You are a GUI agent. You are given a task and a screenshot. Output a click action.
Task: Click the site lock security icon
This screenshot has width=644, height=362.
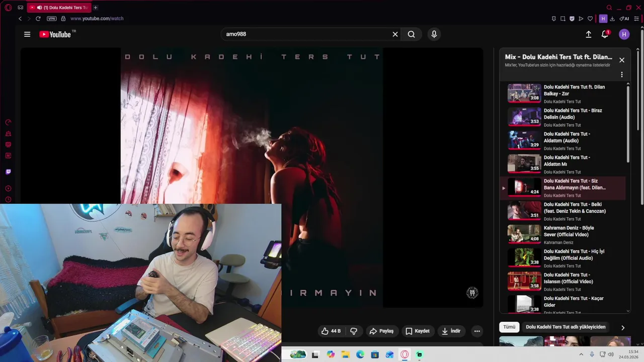[63, 19]
